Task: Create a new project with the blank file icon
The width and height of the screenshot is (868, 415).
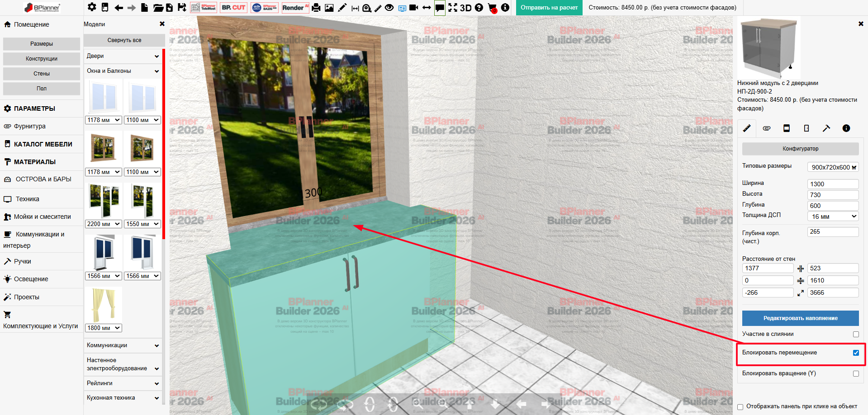Action: click(x=145, y=7)
